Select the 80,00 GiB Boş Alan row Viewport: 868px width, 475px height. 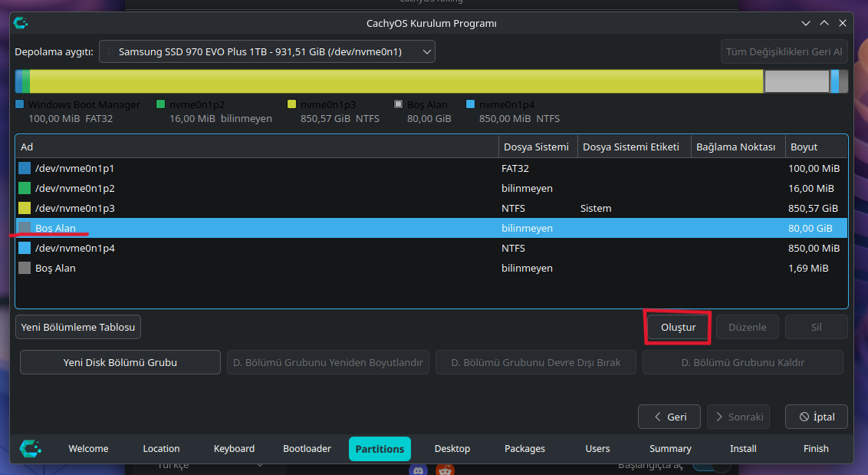[431, 228]
